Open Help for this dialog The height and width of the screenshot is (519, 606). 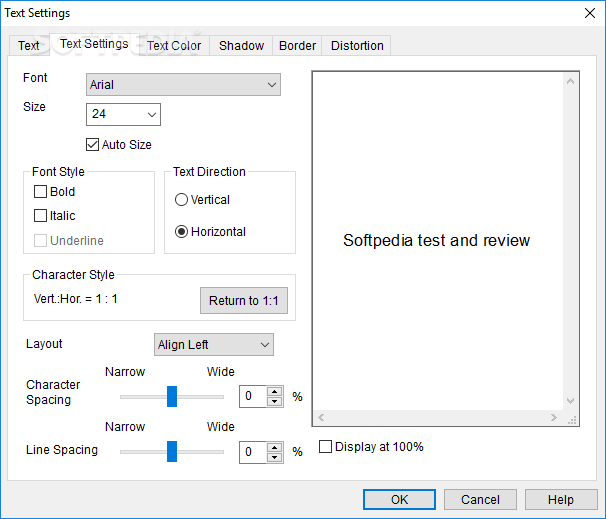point(561,500)
